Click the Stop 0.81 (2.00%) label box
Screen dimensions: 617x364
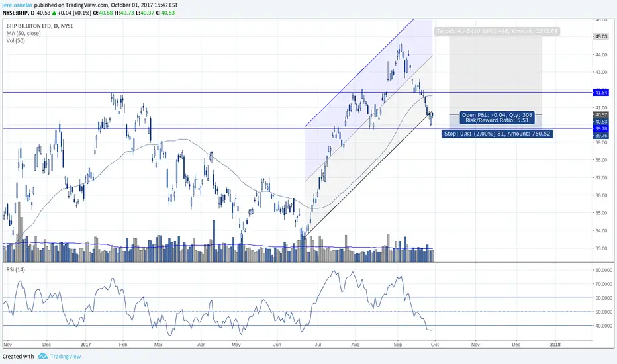pyautogui.click(x=497, y=134)
